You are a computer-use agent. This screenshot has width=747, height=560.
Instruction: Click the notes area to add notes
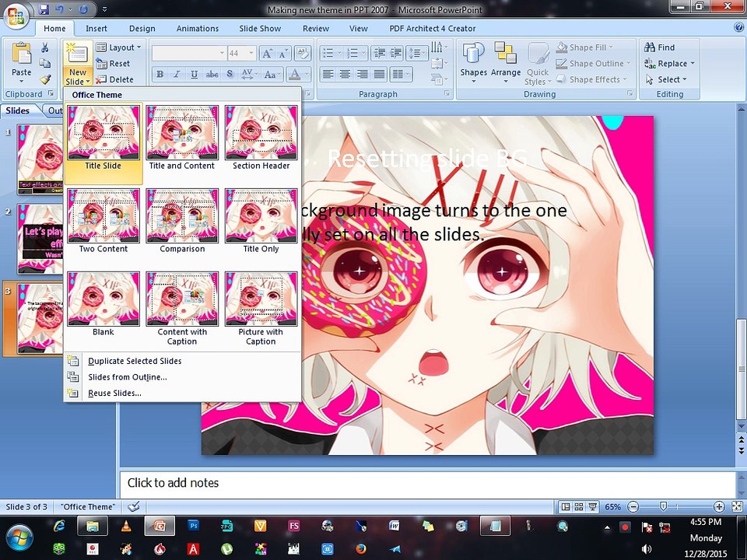(426, 483)
